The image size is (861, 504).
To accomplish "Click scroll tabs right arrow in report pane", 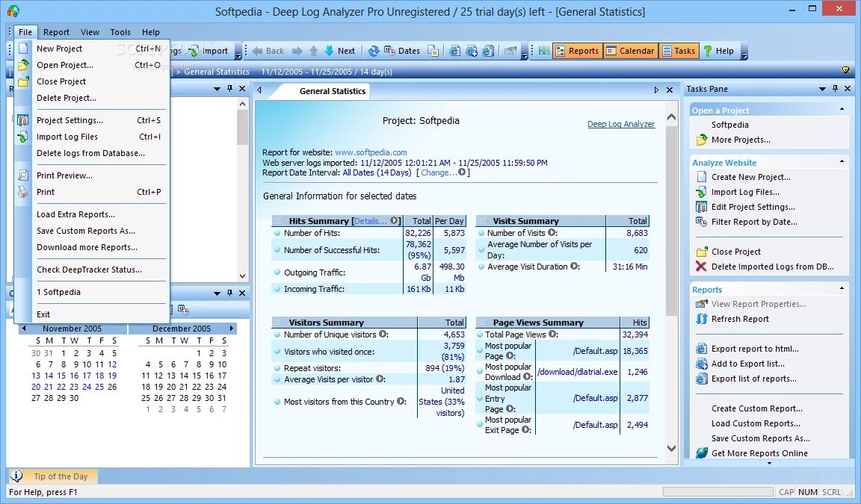I will [656, 90].
